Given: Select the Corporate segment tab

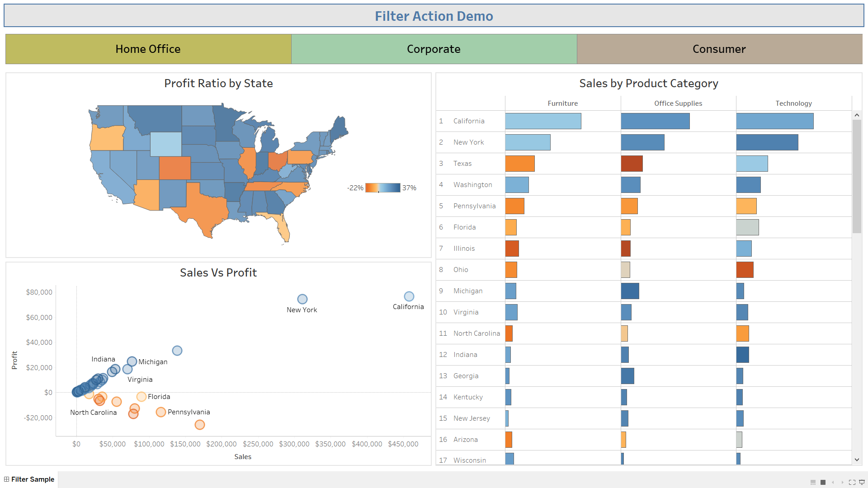Looking at the screenshot, I should [x=434, y=49].
